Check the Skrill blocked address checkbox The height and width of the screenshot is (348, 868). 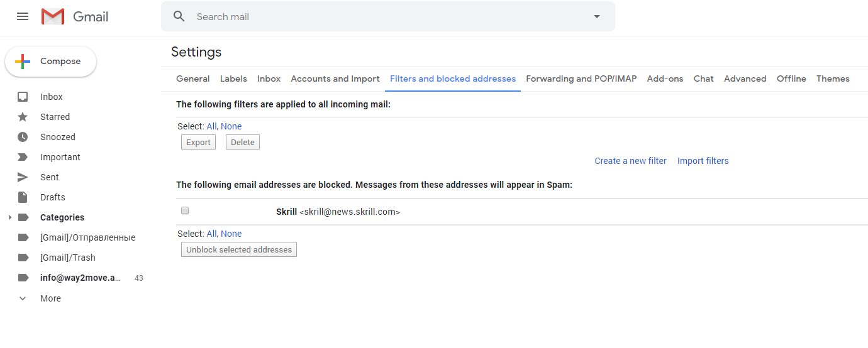tap(185, 211)
